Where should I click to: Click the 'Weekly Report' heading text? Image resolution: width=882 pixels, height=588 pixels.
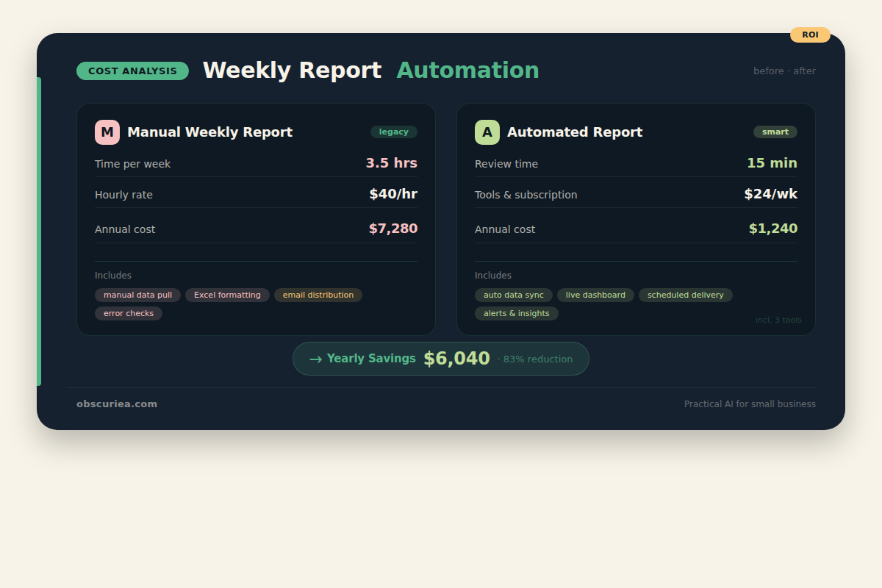coord(292,71)
